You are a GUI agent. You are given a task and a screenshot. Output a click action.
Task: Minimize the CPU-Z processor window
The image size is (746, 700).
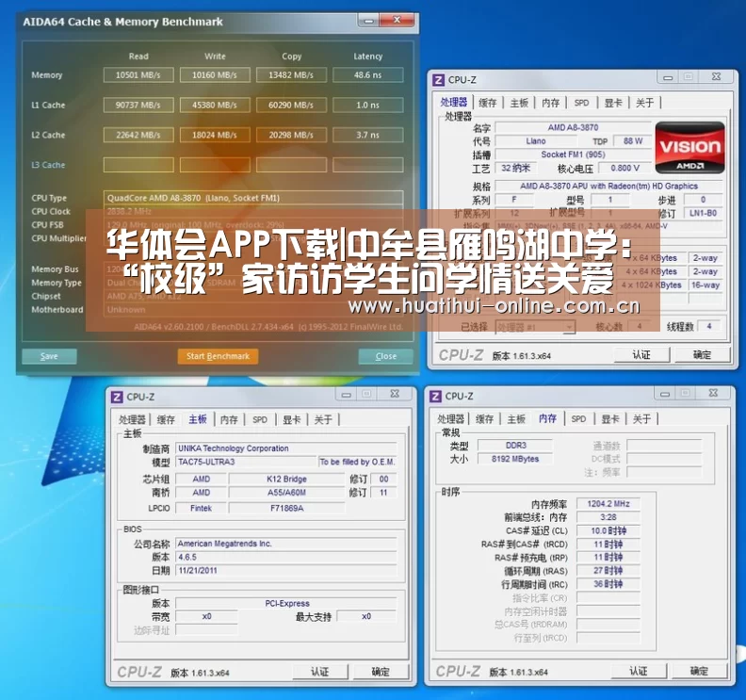click(668, 77)
